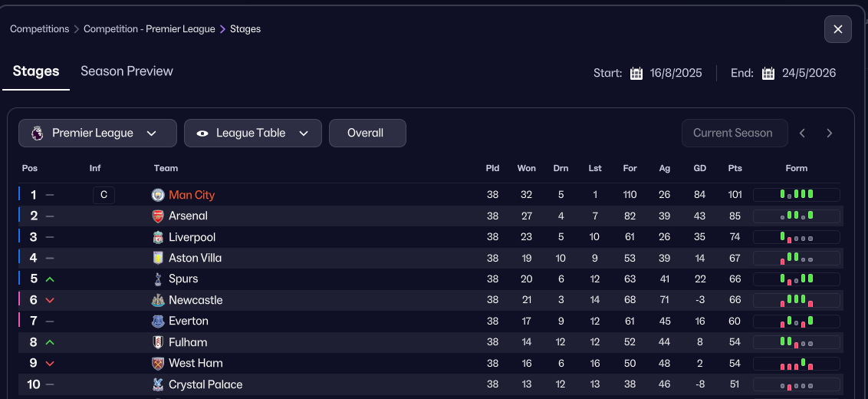Switch to the Season Preview tab
The image size is (868, 399).
127,71
